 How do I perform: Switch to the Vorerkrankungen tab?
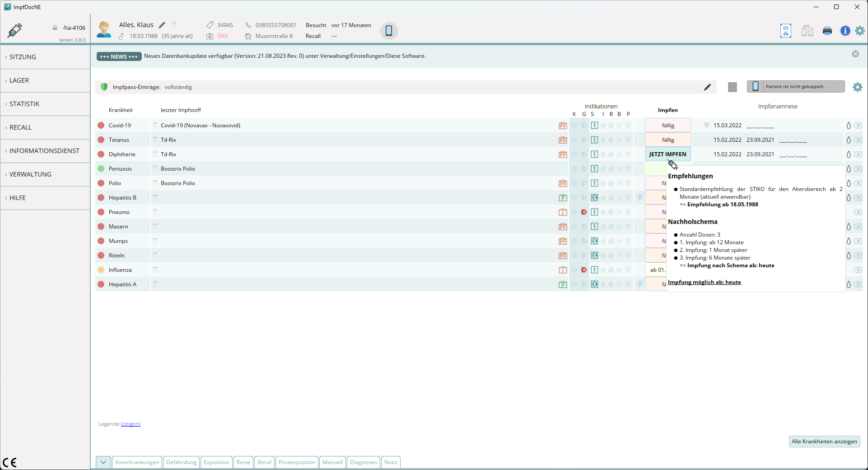pyautogui.click(x=137, y=462)
